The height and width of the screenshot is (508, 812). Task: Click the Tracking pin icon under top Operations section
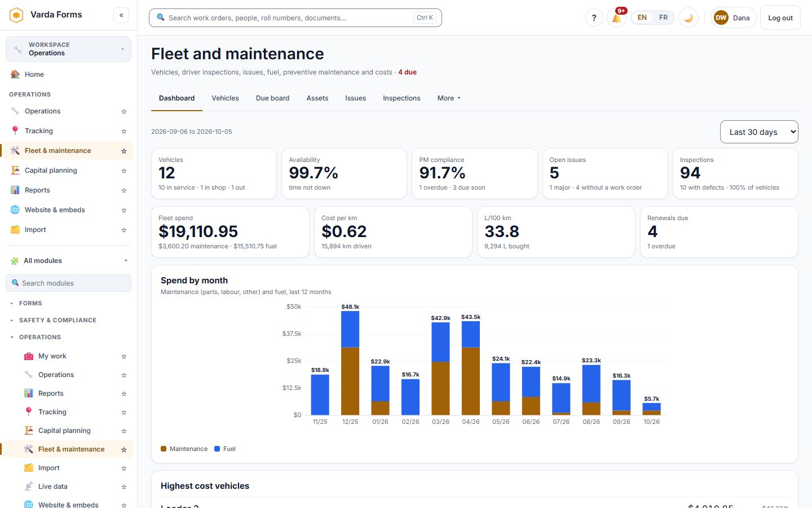[x=15, y=131]
